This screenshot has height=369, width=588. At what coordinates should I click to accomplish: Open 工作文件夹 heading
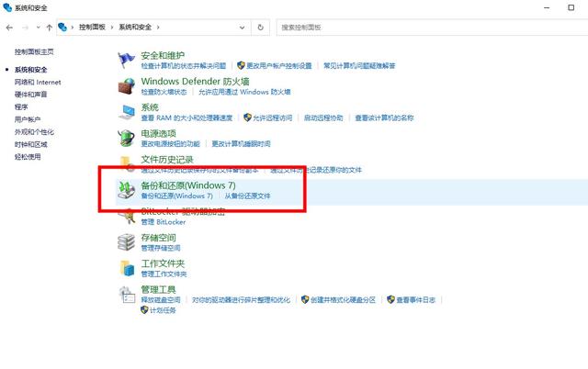click(163, 263)
